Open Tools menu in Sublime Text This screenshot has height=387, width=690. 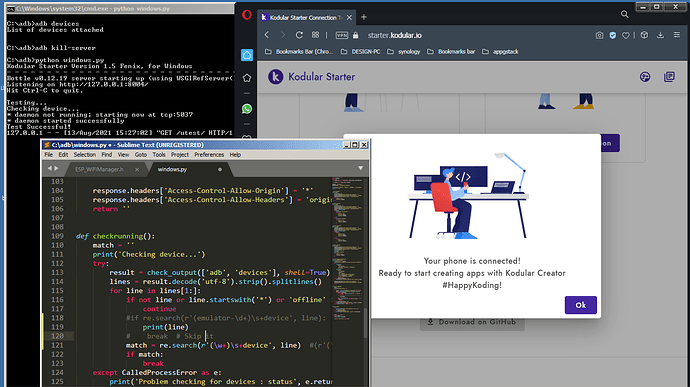click(x=159, y=155)
